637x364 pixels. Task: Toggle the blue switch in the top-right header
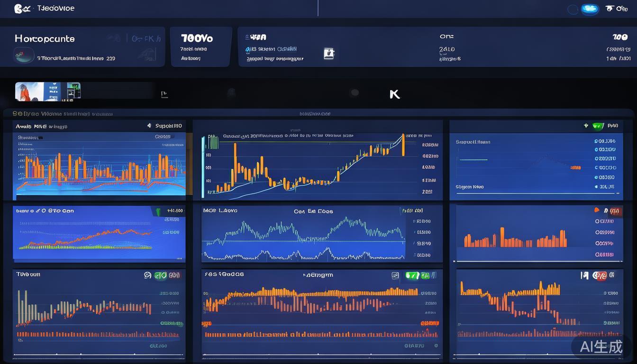click(590, 8)
